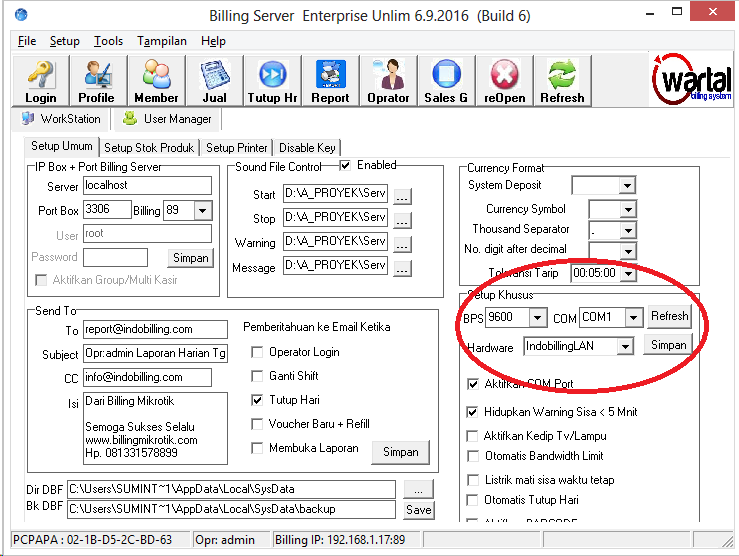
Task: Click Refresh in Setup Khusus
Action: pyautogui.click(x=669, y=316)
